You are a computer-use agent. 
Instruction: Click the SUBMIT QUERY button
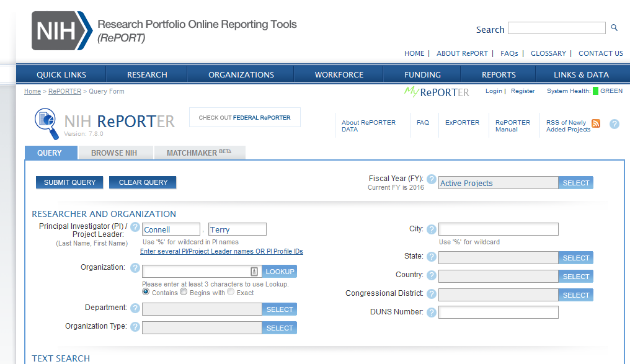click(x=69, y=182)
